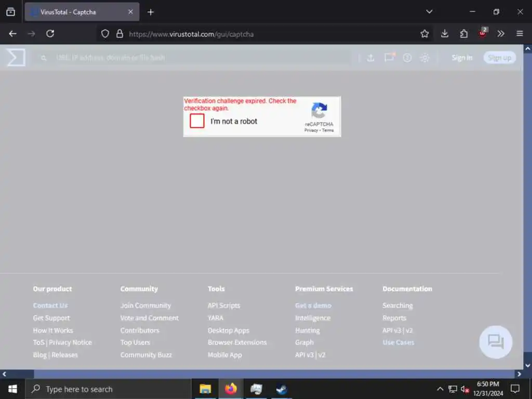Open Top Users footer link
Screen dimensions: 532x399
(x=135, y=342)
